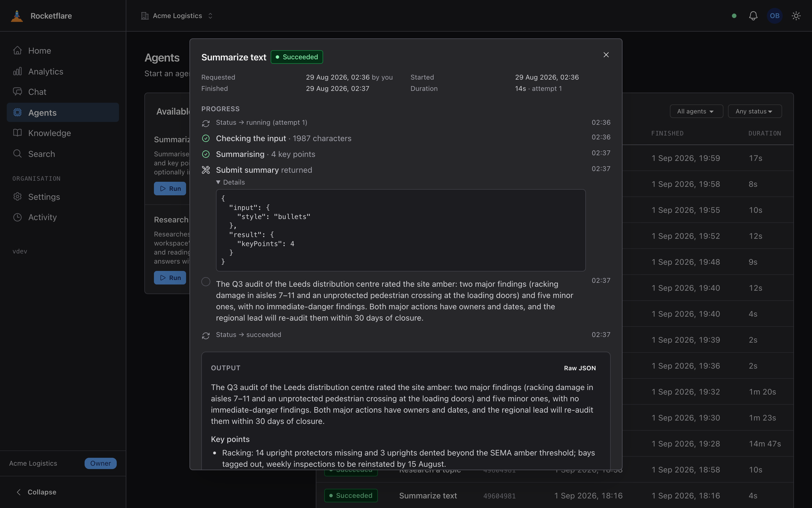The image size is (812, 508).
Task: Run the Summarize text agent
Action: [x=170, y=189]
